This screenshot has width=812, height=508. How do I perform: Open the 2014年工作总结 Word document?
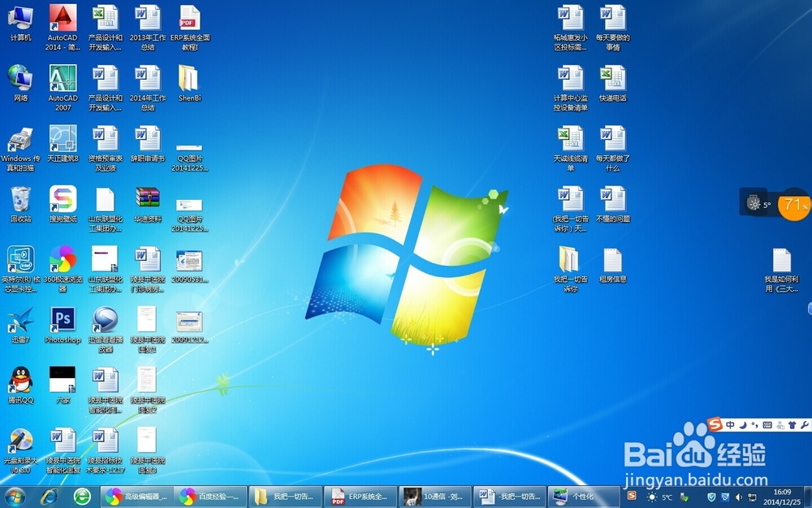[148, 88]
